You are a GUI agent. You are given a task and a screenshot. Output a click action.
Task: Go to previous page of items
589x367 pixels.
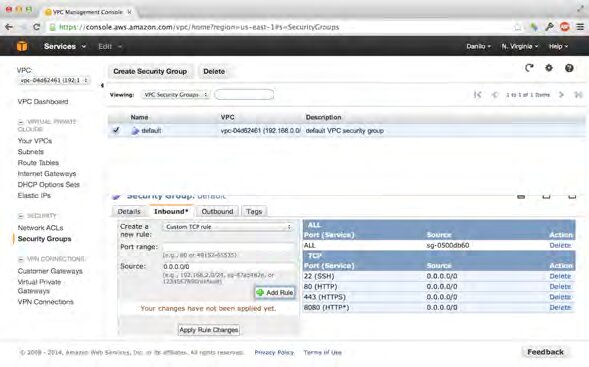pos(495,95)
